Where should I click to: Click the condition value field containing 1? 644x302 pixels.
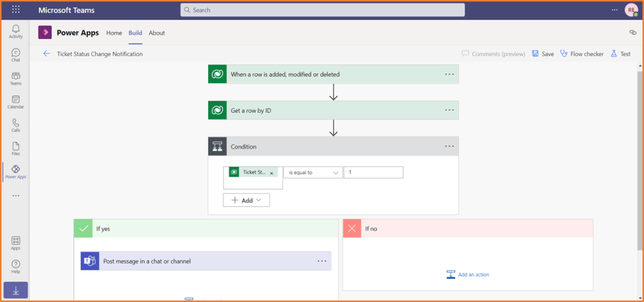(x=373, y=173)
